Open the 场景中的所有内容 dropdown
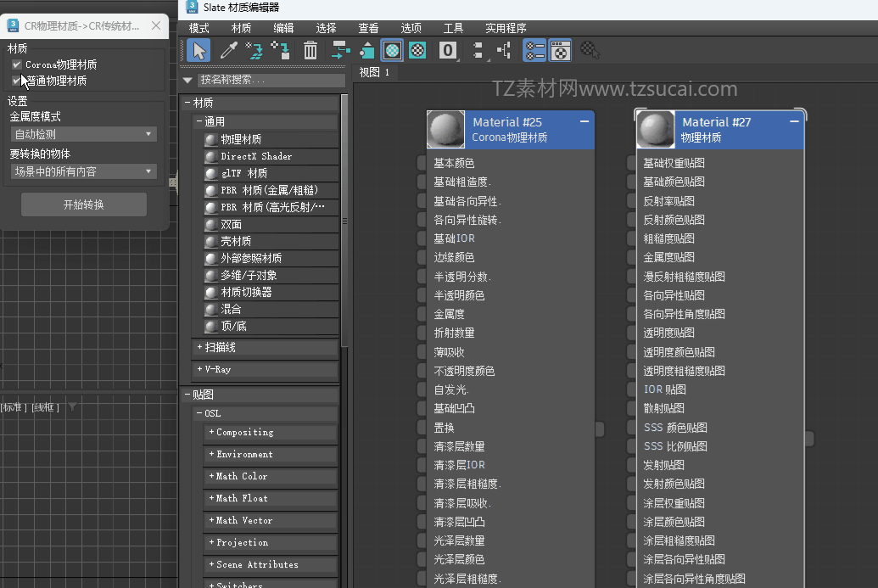 pos(83,171)
